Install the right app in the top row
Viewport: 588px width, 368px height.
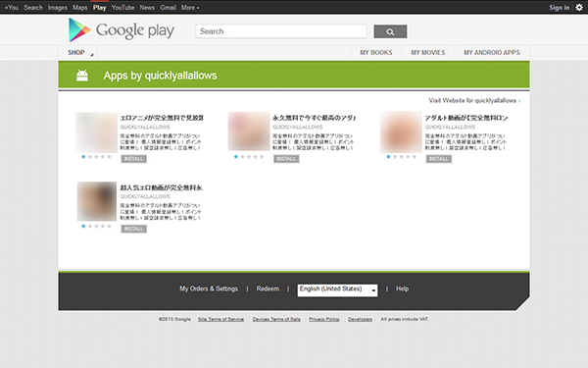pos(439,159)
